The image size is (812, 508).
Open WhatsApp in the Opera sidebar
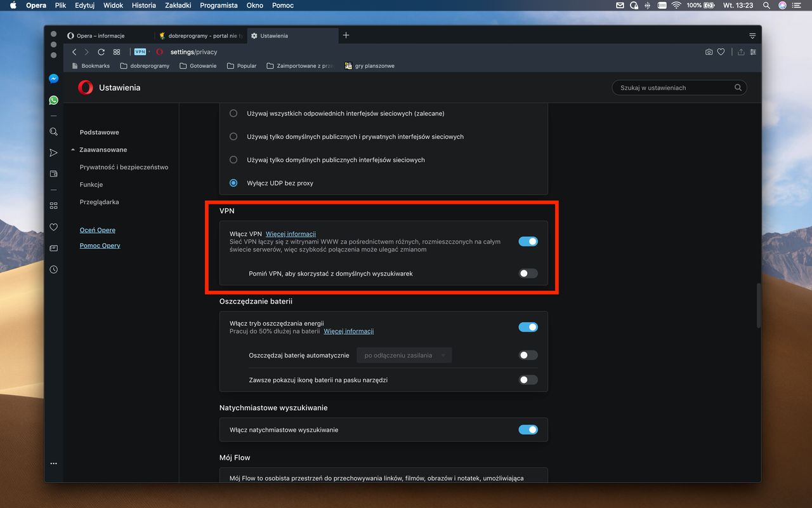tap(53, 100)
